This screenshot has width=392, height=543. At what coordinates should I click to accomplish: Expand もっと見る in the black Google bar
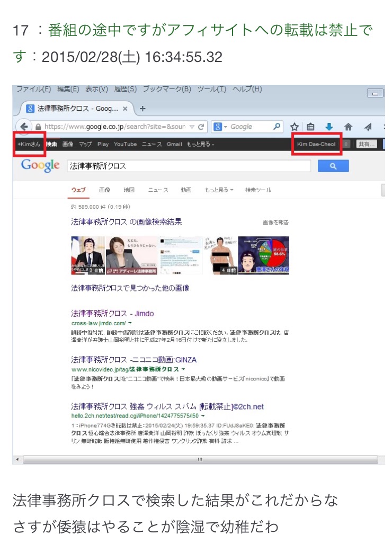[200, 144]
